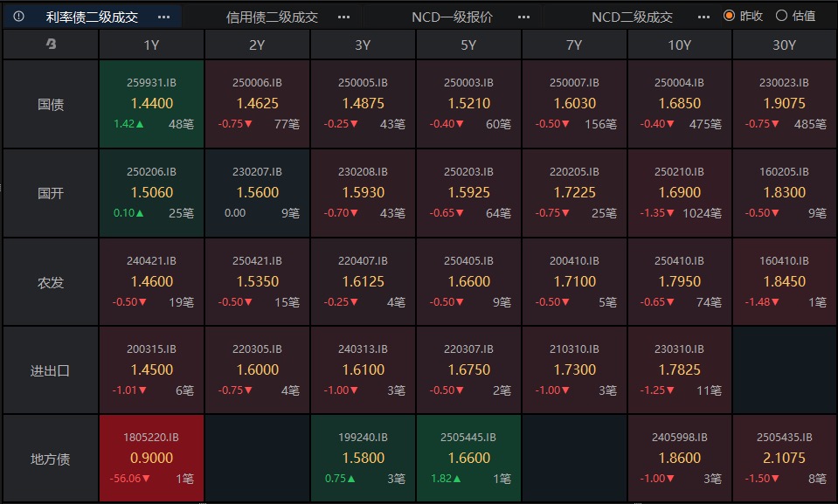The width and height of the screenshot is (838, 504).
Task: Click the info icon beside 利率债二级成交
Action: [x=18, y=17]
